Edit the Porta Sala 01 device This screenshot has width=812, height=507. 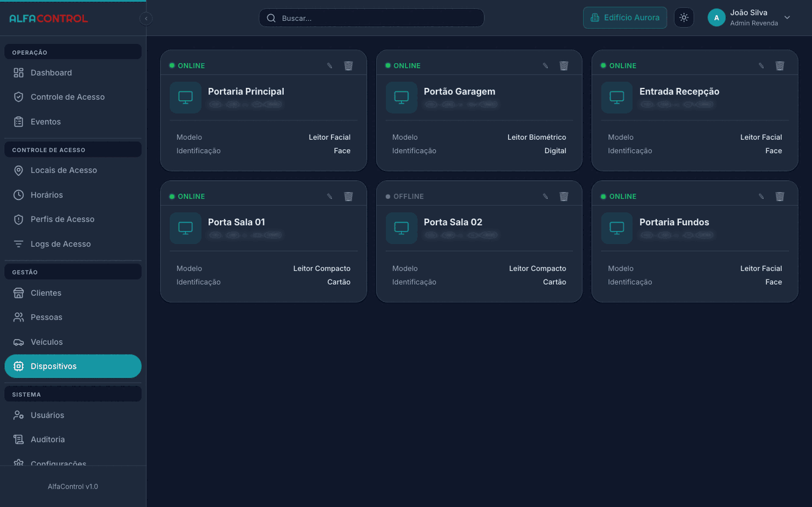tap(330, 196)
